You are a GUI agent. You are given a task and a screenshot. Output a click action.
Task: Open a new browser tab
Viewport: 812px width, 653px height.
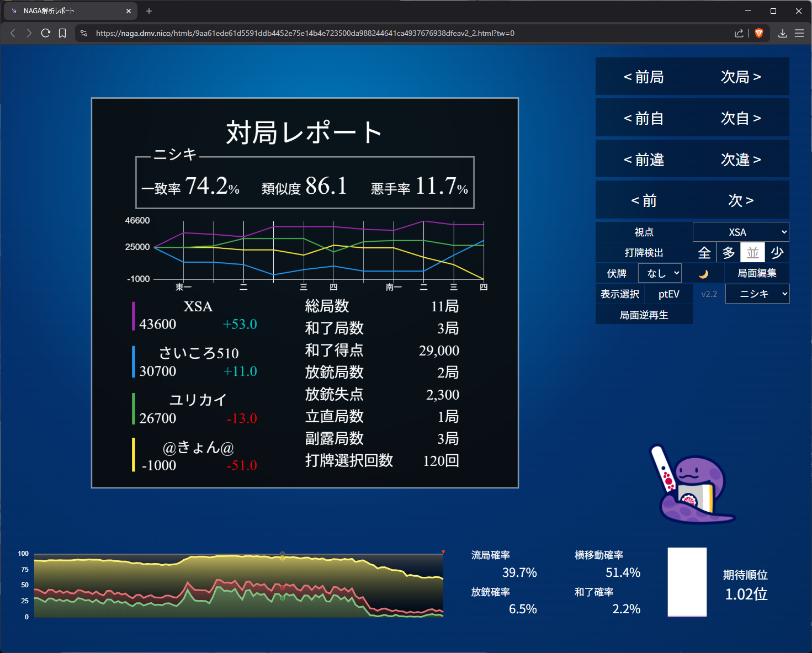(149, 11)
